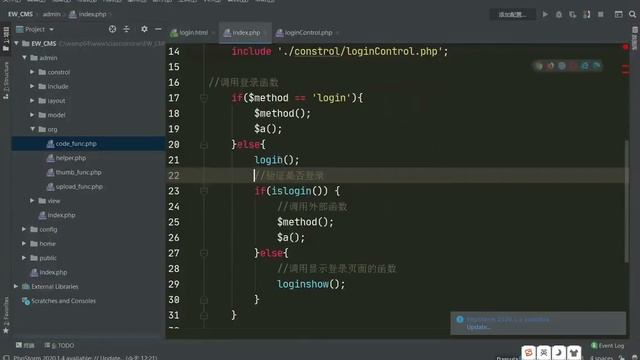Click the Structure tool window strip
The image size is (640, 360).
click(x=6, y=80)
